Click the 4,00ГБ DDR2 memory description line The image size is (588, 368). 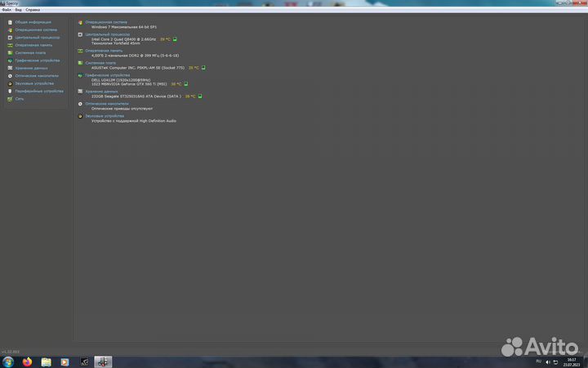[135, 56]
